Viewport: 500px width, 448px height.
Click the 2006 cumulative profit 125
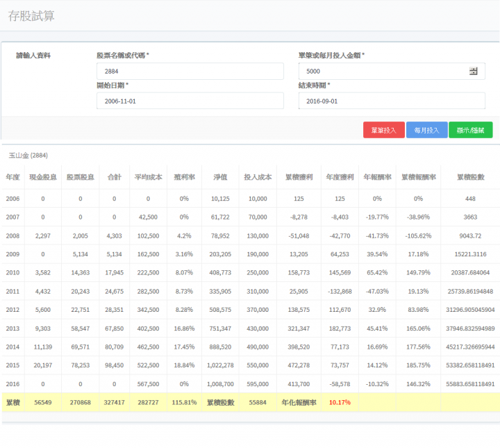(299, 199)
